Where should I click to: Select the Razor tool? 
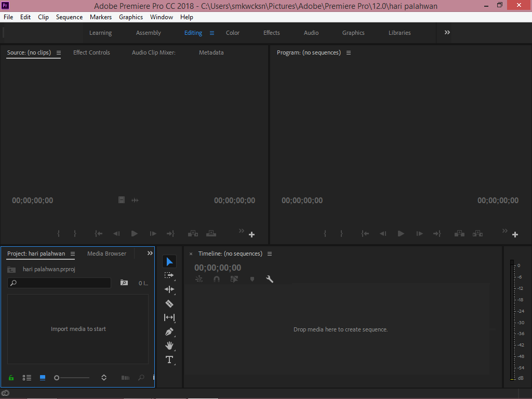pos(169,303)
